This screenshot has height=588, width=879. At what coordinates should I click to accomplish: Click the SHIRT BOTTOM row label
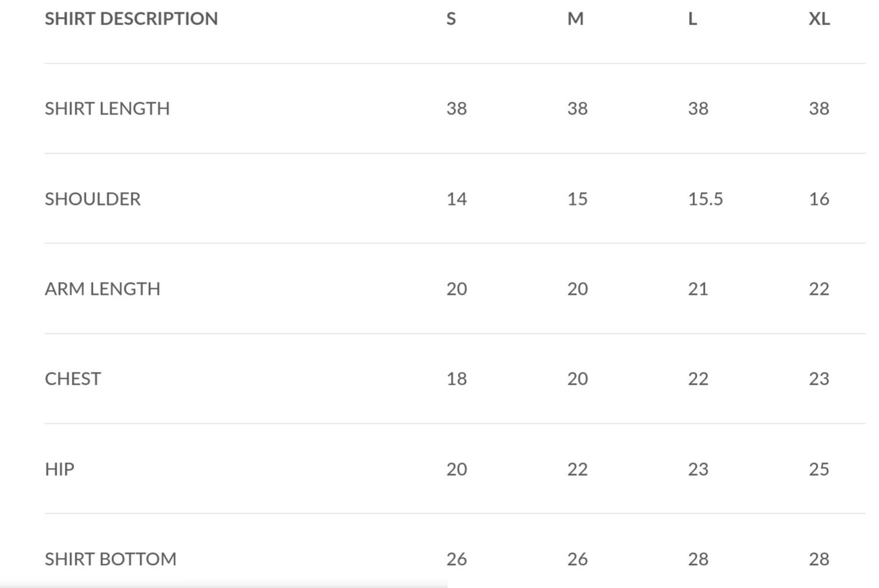[111, 559]
